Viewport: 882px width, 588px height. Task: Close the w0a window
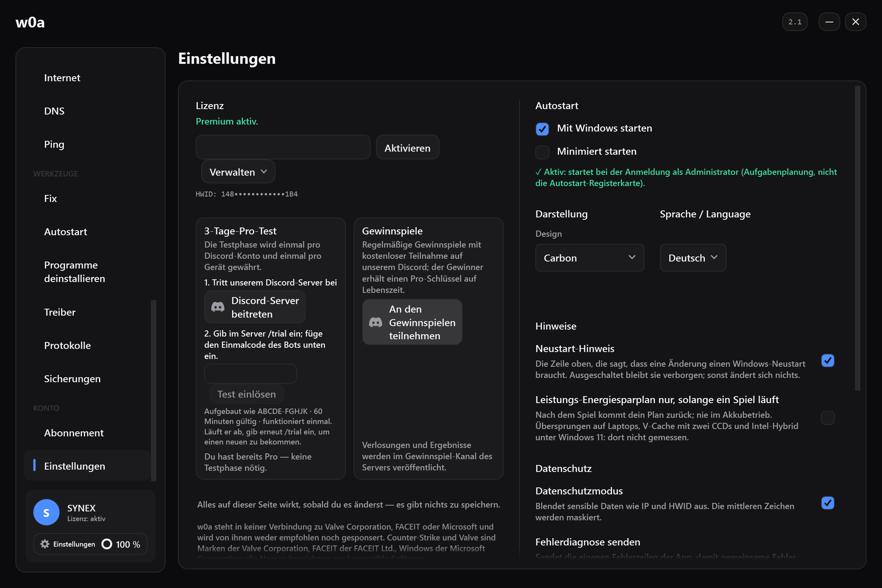point(856,22)
